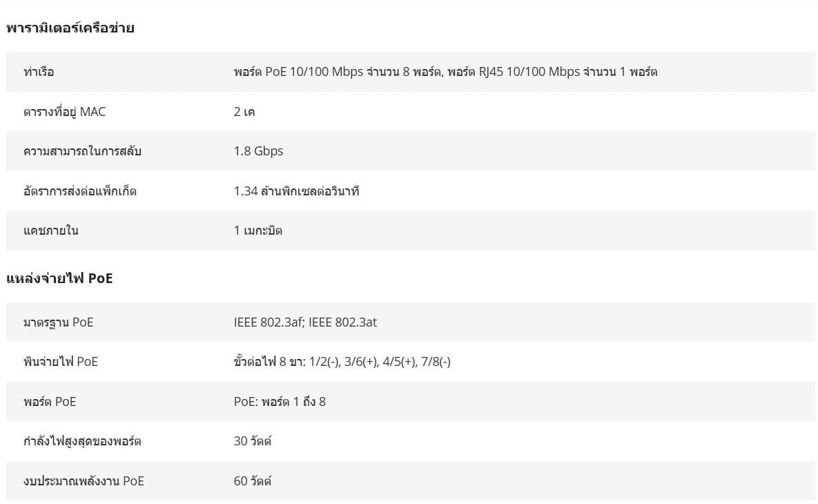Click the 60 วัตต์ PoE budget value
The width and height of the screenshot is (818, 504).
[x=252, y=481]
